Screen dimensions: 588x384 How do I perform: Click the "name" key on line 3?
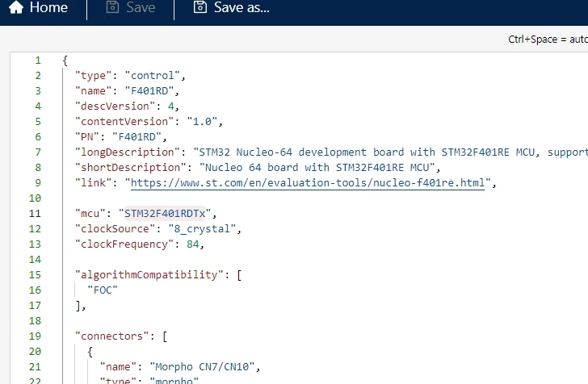pyautogui.click(x=94, y=91)
